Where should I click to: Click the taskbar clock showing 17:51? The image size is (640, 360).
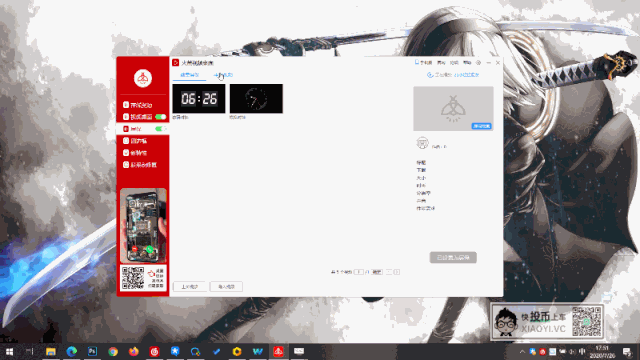click(602, 352)
